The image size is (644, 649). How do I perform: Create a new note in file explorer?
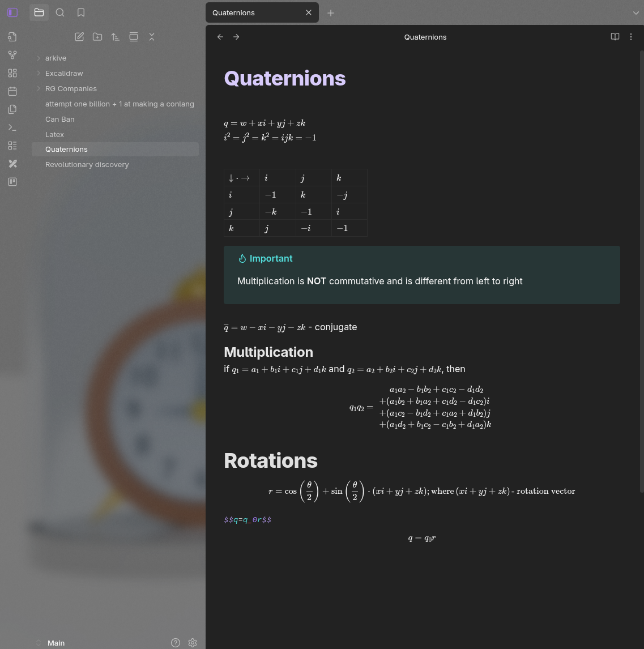[79, 37]
